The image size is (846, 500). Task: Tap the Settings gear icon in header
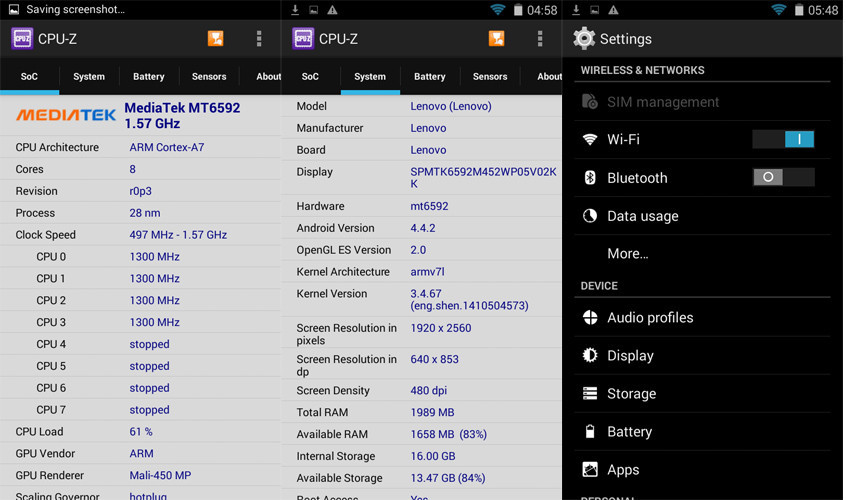click(x=584, y=39)
